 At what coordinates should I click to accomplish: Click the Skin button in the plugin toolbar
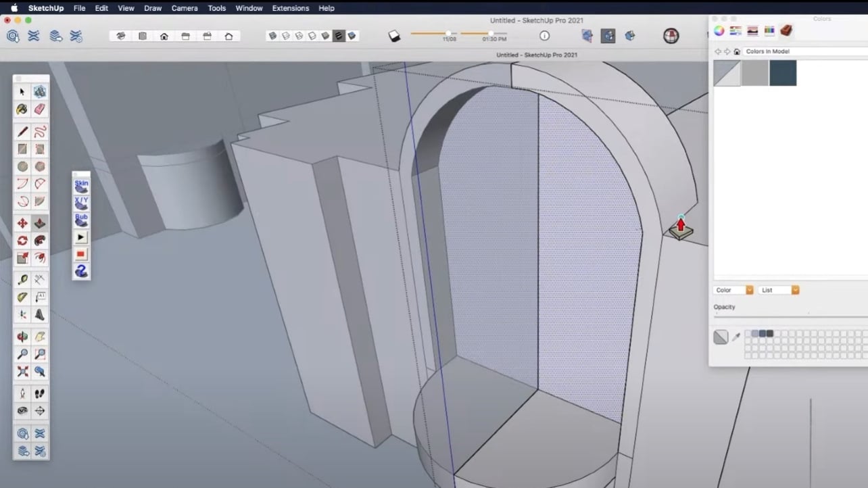tap(81, 183)
